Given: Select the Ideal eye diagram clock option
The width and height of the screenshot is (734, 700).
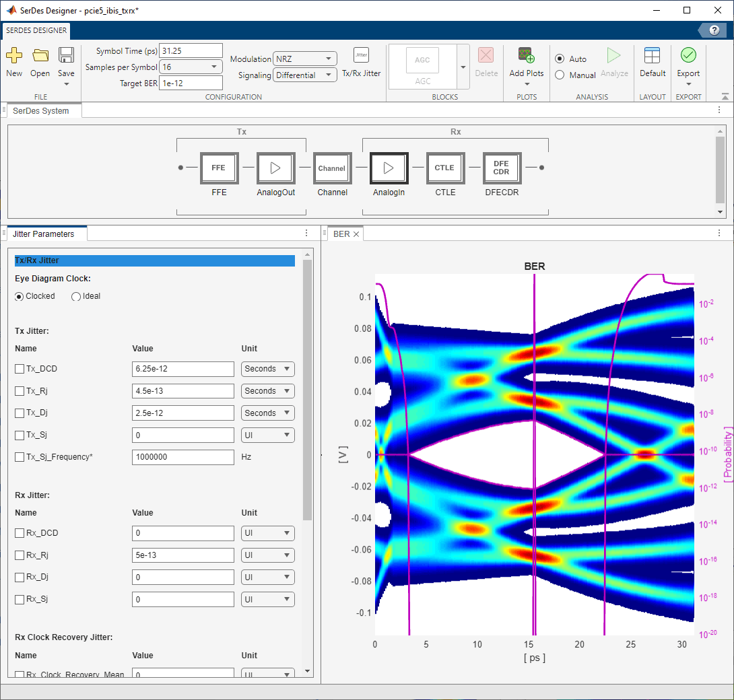Looking at the screenshot, I should (x=76, y=296).
